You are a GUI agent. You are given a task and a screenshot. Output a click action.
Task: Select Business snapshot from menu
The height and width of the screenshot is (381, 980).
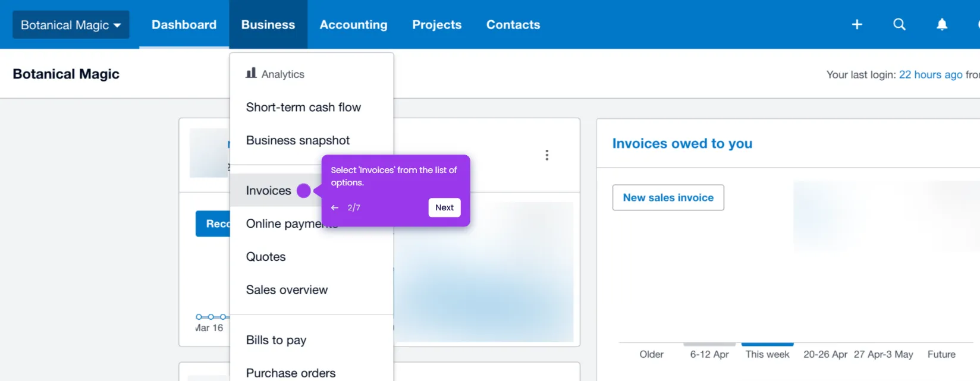click(312, 140)
